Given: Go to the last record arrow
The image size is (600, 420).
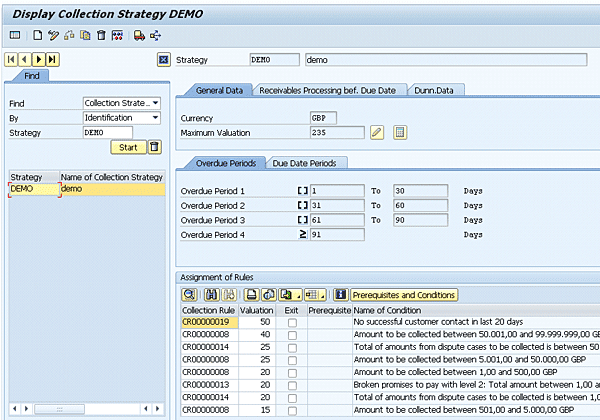Looking at the screenshot, I should click(52, 60).
